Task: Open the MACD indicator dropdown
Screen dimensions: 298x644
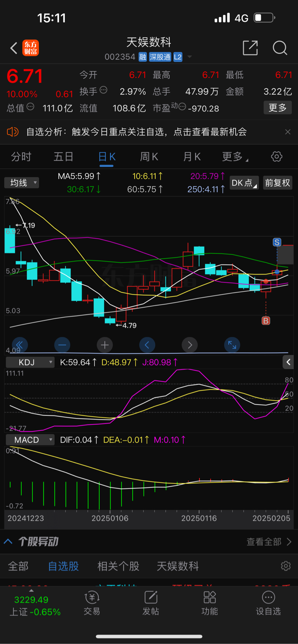Action: pos(30,440)
